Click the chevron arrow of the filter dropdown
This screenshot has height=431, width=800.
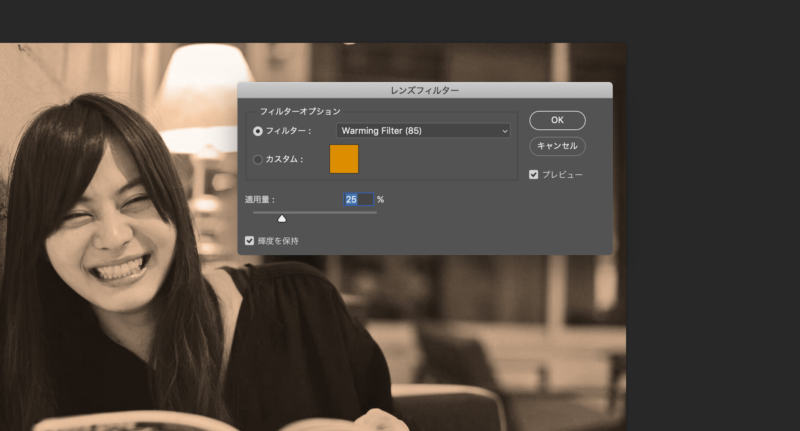(504, 131)
